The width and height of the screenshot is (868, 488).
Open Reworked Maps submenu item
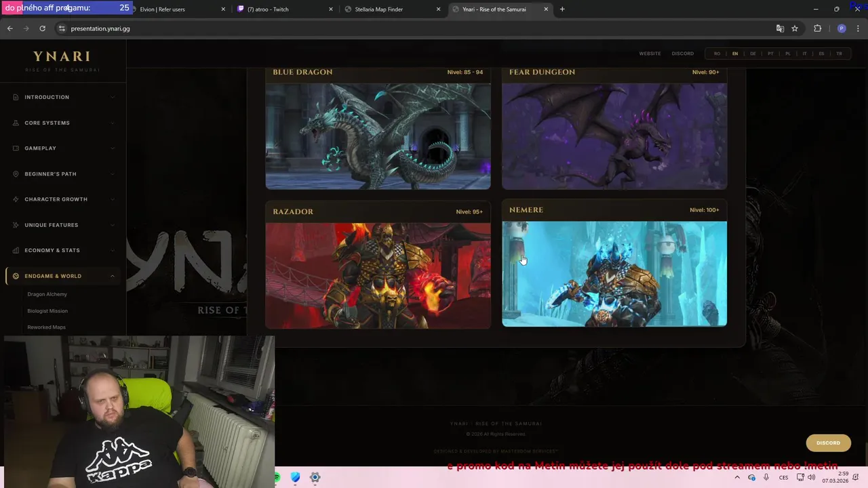pyautogui.click(x=46, y=327)
